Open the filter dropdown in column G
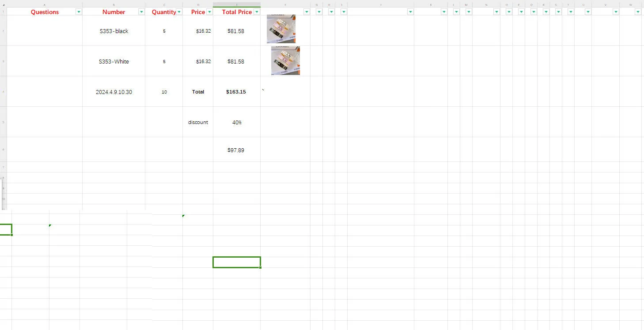Viewport: 644px width, 330px height. click(319, 12)
